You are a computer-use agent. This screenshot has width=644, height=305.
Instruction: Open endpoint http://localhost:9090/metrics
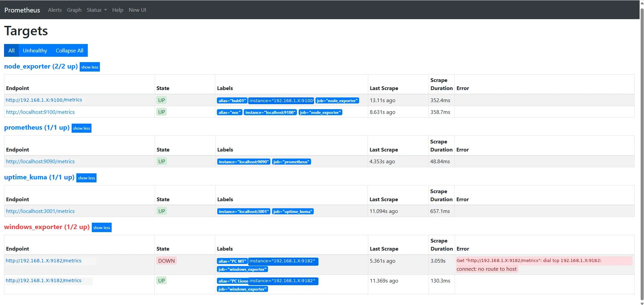click(40, 162)
